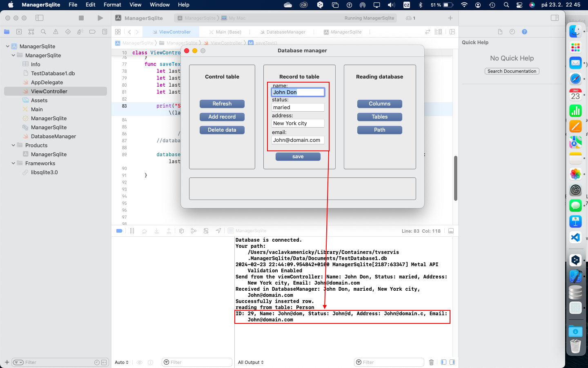Click Path in Reading database
The width and height of the screenshot is (588, 368).
click(380, 130)
